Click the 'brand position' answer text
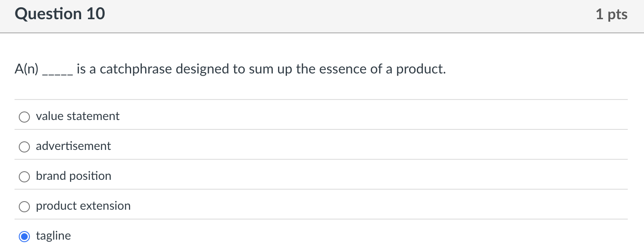The image size is (644, 246). (x=74, y=176)
